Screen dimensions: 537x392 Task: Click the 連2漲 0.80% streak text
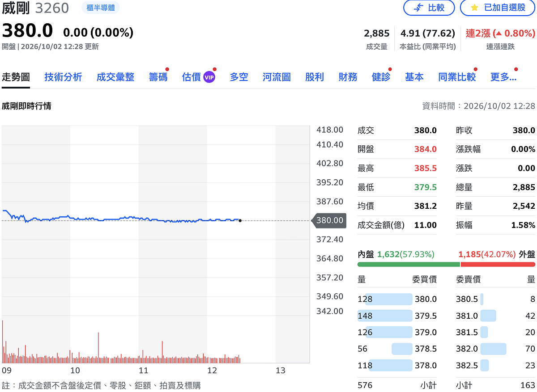(500, 33)
